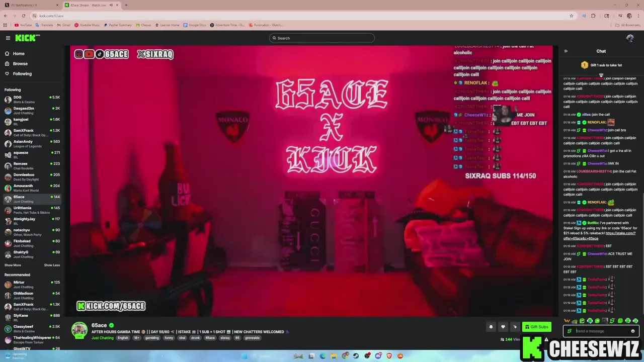The width and height of the screenshot is (644, 362).
Task: Select the groveside tag
Action: click(x=252, y=338)
